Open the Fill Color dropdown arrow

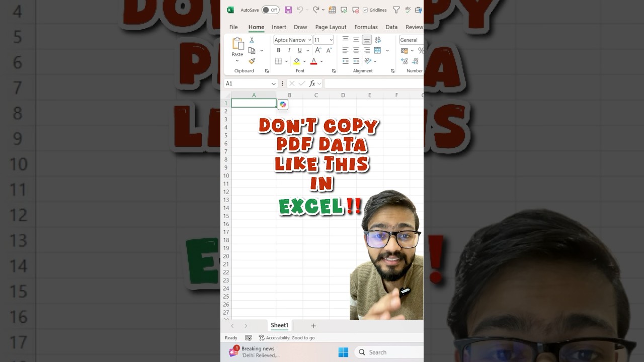pyautogui.click(x=304, y=61)
